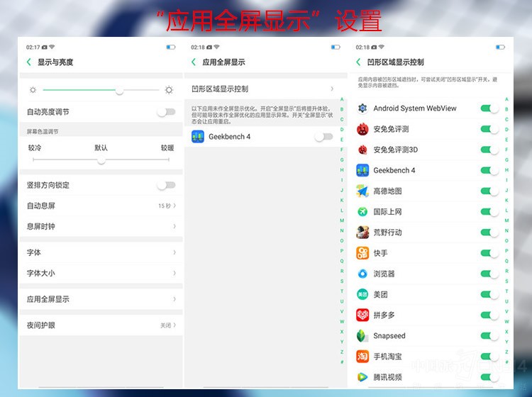532x397 pixels.
Task: Enable 自动亮度调节 switch
Action: click(165, 112)
